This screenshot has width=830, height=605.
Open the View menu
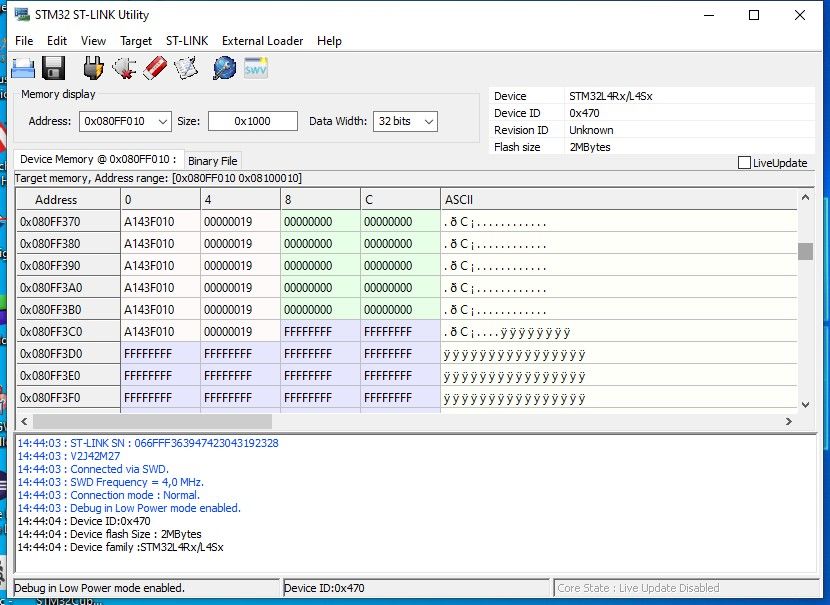93,41
